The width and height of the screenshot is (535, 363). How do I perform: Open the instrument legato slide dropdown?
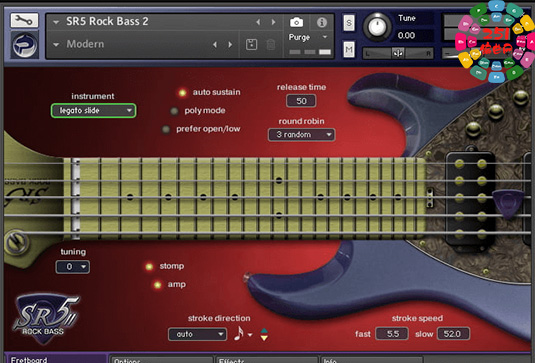pyautogui.click(x=93, y=111)
